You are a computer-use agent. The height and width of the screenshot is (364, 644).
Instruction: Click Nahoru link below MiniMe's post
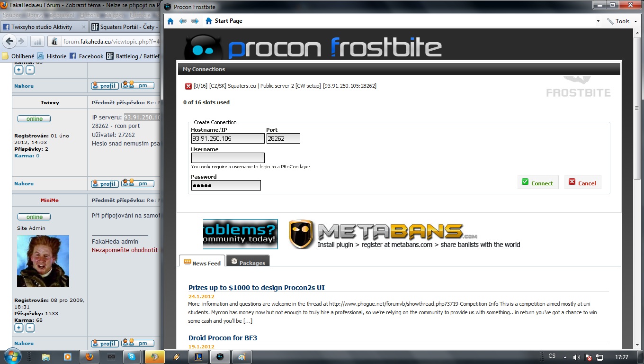[24, 344]
